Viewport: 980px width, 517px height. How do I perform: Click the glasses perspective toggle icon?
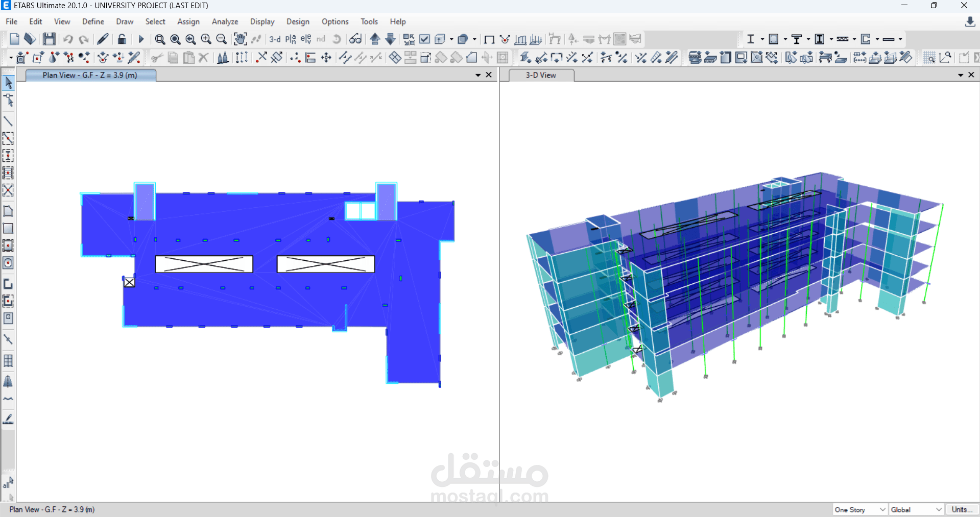coord(355,39)
